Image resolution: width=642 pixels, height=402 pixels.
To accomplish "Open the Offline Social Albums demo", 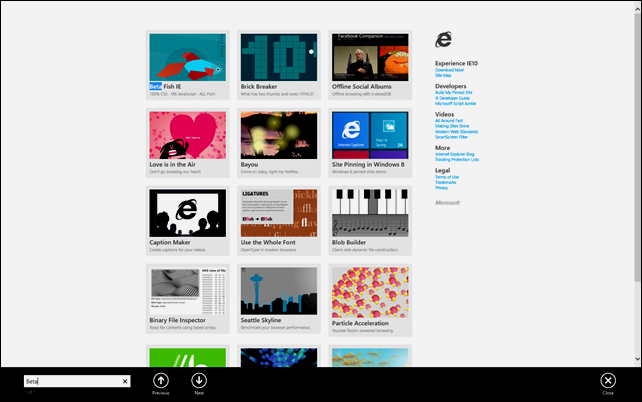I will [369, 57].
